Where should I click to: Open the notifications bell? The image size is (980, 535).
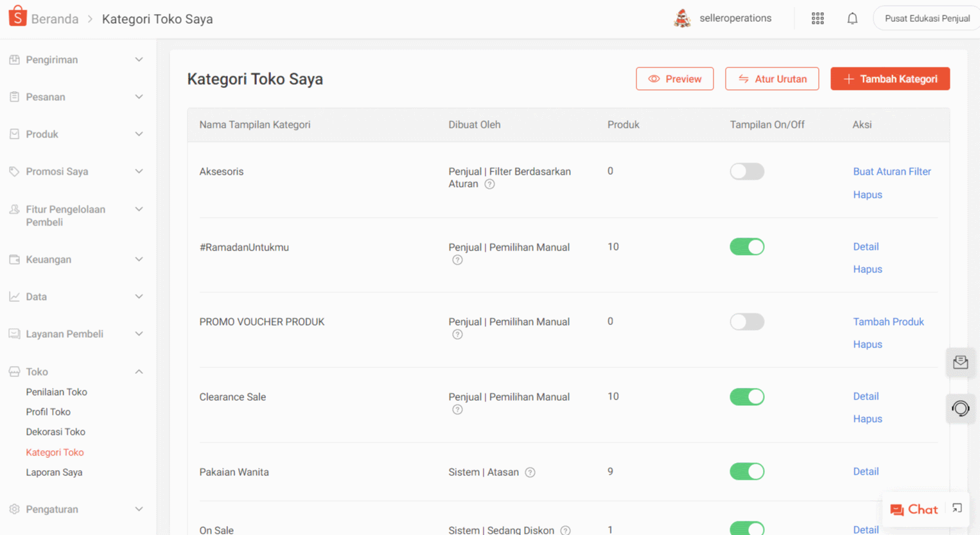852,19
